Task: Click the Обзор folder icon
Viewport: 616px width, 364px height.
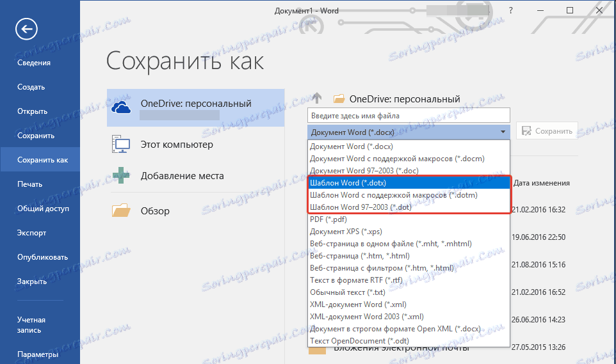Action: [x=121, y=210]
